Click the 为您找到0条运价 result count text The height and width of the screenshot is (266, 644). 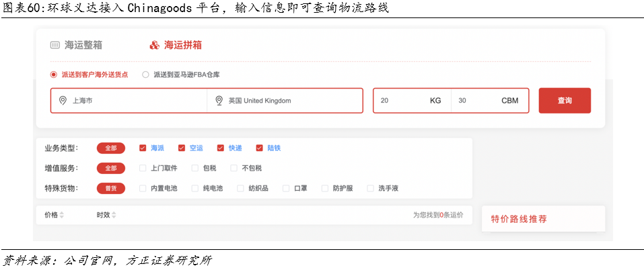point(438,215)
